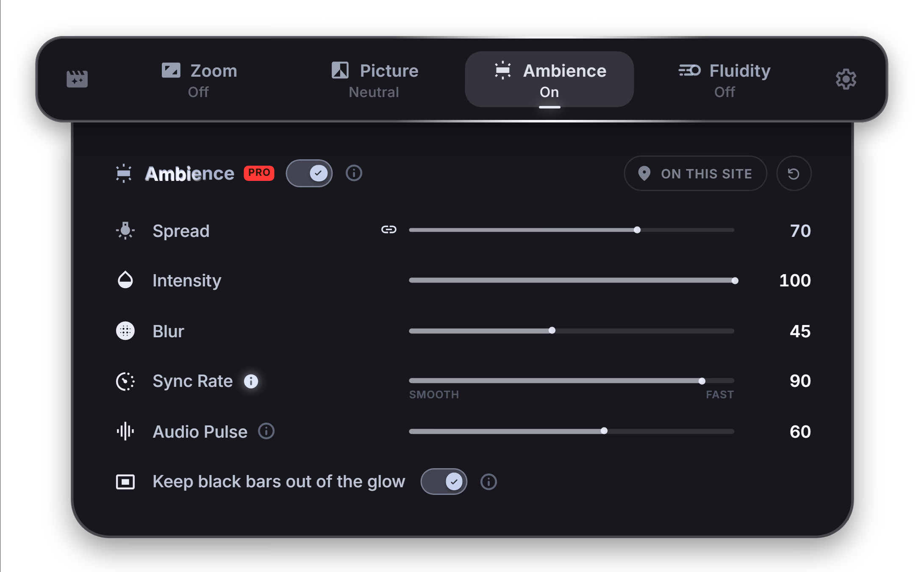Switch to the Picture tab
The width and height of the screenshot is (924, 572).
point(375,80)
